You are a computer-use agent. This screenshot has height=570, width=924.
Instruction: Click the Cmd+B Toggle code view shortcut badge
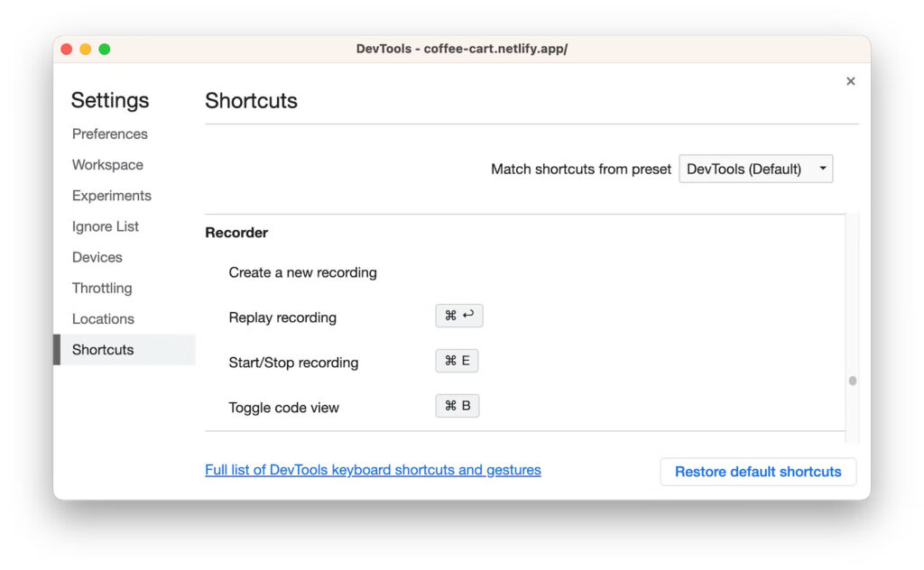click(x=457, y=406)
